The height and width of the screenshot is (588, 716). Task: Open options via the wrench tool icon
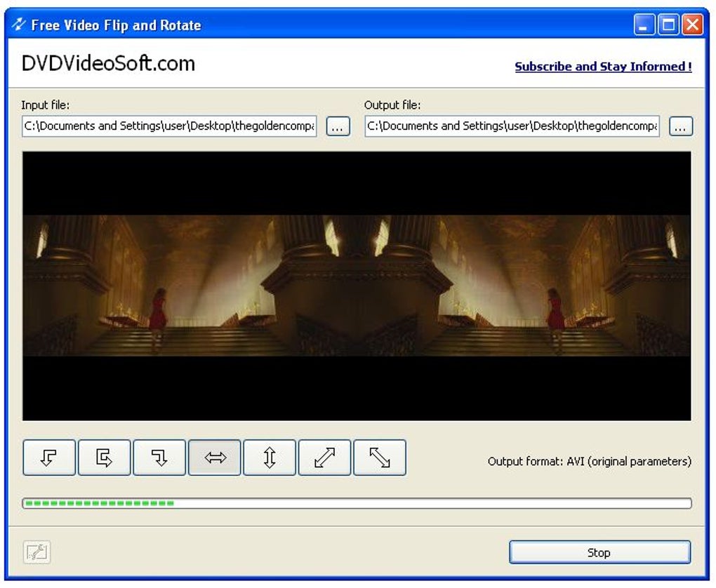pyautogui.click(x=37, y=552)
